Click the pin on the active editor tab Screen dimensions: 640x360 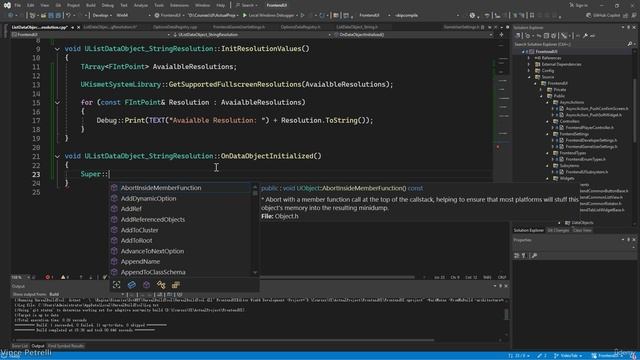[x=73, y=27]
